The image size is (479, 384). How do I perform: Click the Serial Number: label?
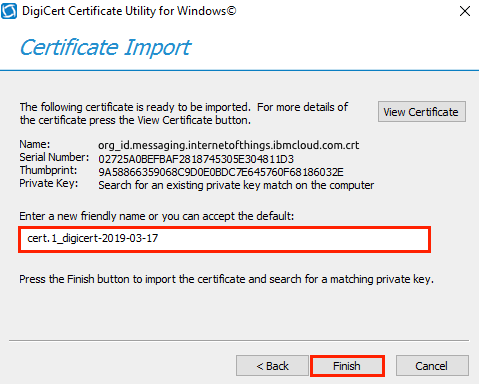coord(54,157)
